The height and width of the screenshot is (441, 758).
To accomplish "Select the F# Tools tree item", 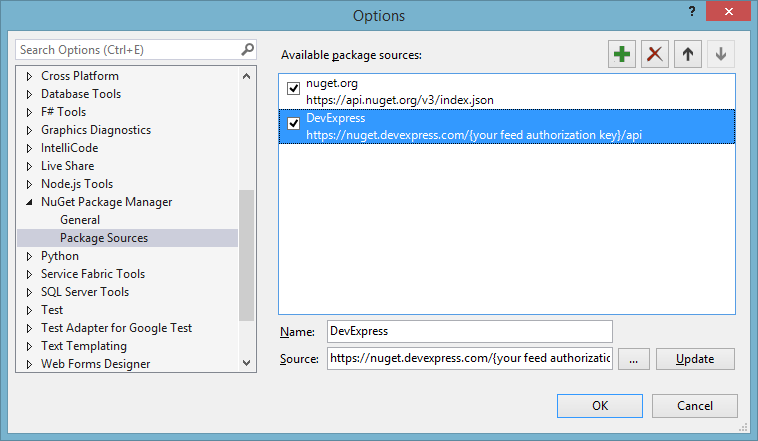I will pyautogui.click(x=63, y=112).
